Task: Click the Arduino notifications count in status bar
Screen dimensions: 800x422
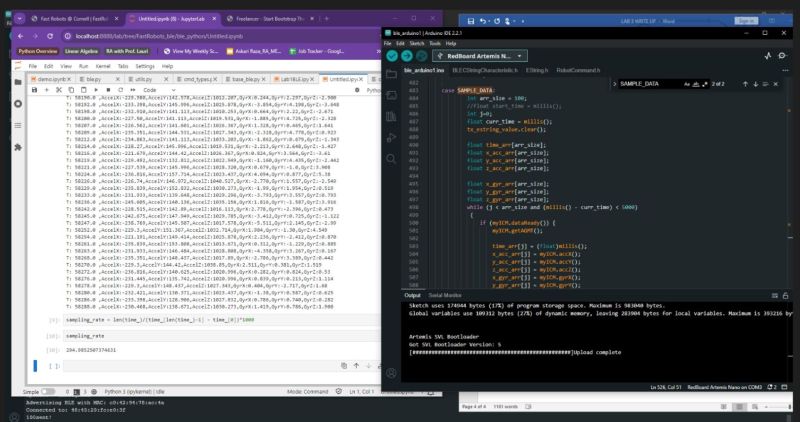Action: click(772, 387)
